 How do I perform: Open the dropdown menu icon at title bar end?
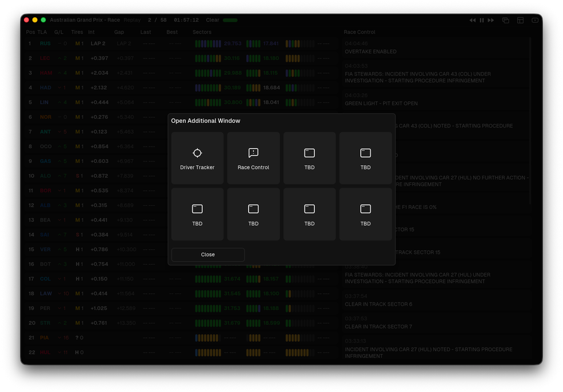[535, 20]
